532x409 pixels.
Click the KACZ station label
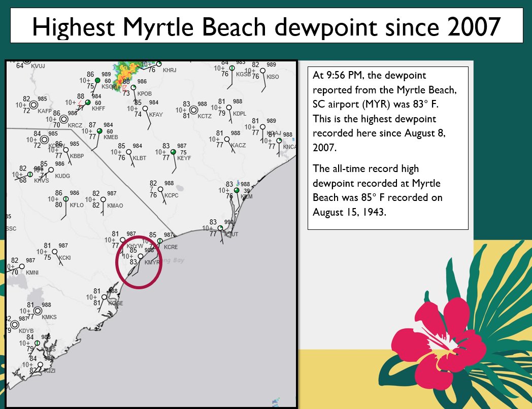239,145
